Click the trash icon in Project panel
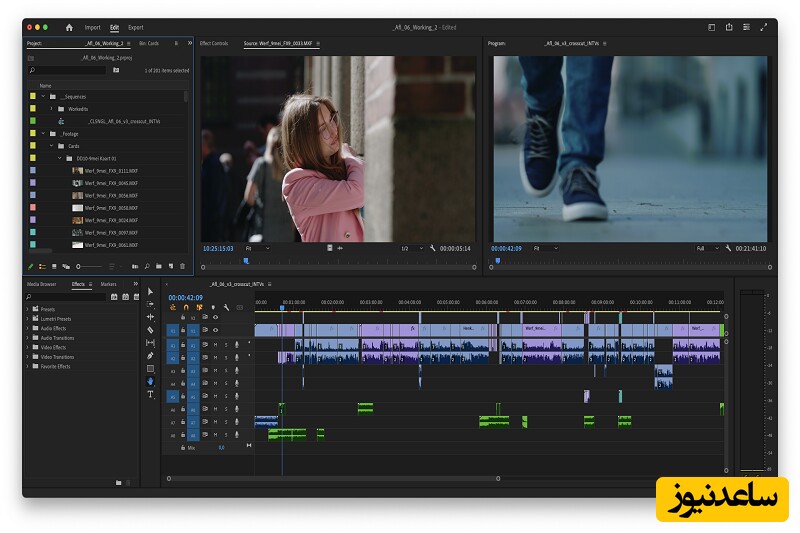The height and width of the screenshot is (533, 800). coord(183,266)
